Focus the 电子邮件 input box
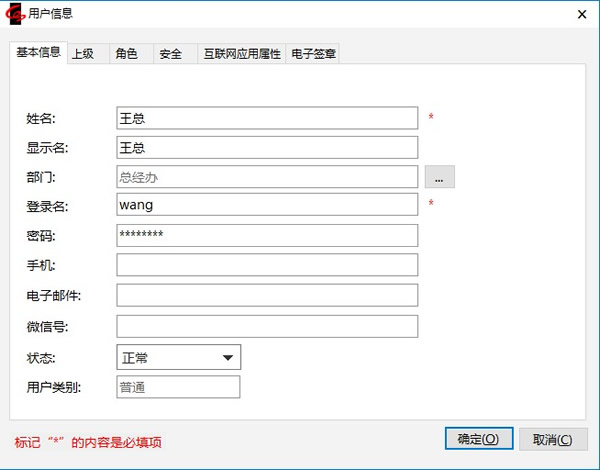 point(267,295)
